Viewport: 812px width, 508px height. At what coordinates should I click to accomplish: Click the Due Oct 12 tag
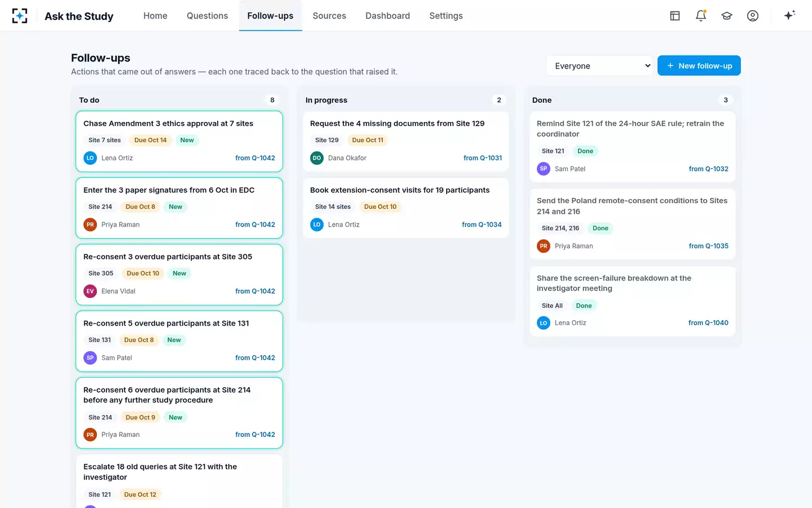(x=140, y=494)
